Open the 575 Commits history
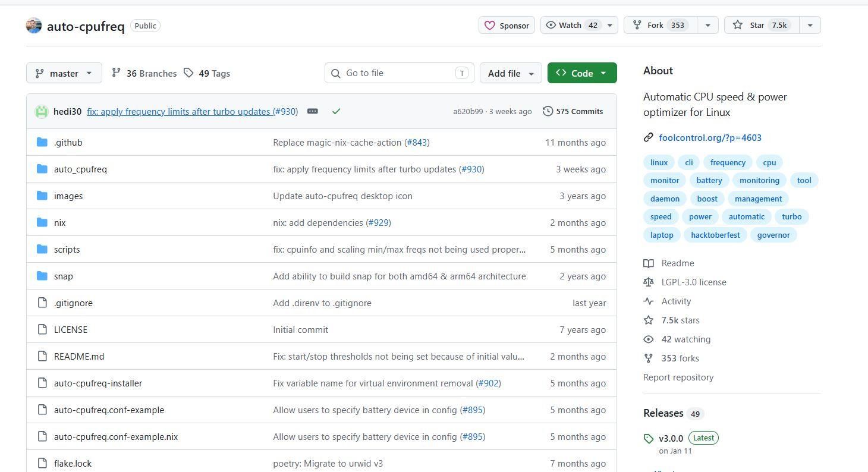This screenshot has width=868, height=472. pyautogui.click(x=573, y=111)
